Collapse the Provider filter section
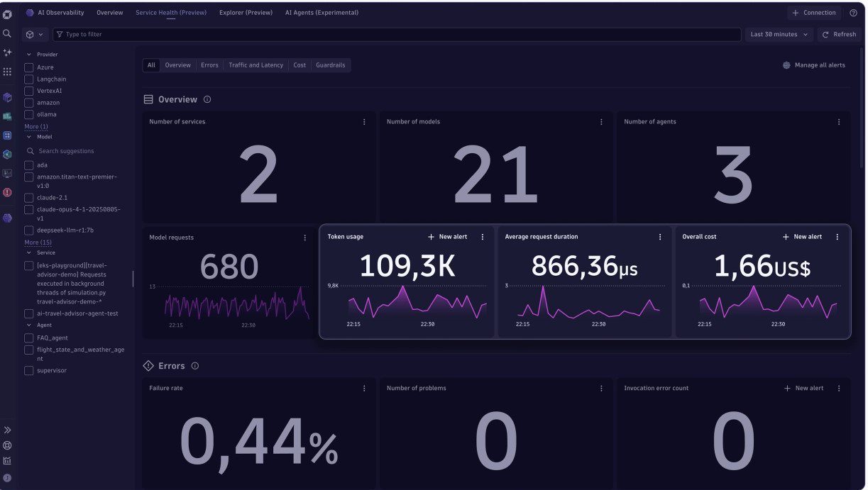This screenshot has width=868, height=490. coord(29,55)
